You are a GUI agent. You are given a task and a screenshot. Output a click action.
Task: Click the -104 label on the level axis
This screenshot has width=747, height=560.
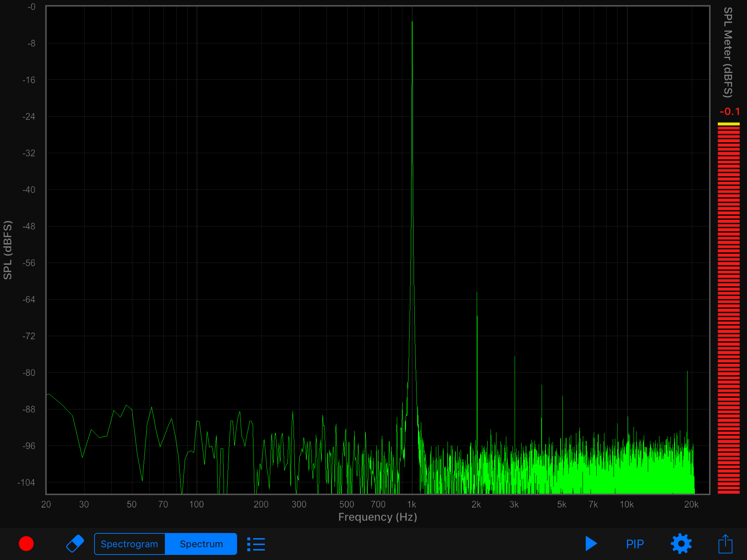pos(26,482)
